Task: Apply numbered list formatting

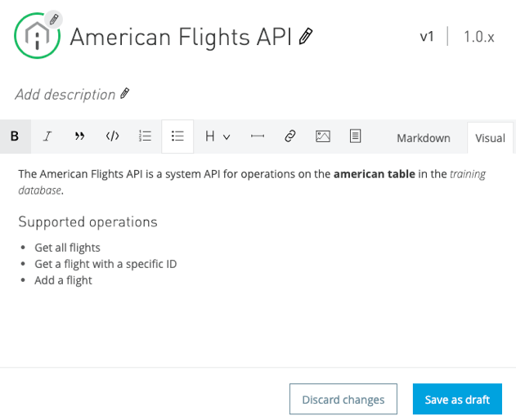Action: click(x=145, y=136)
